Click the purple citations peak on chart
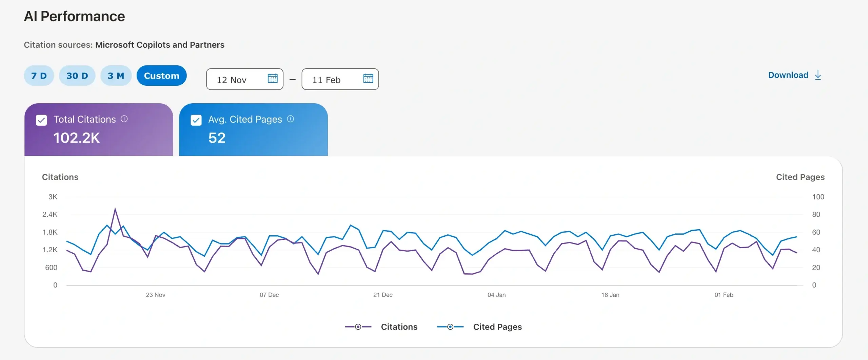This screenshot has height=360, width=868. pos(115,209)
